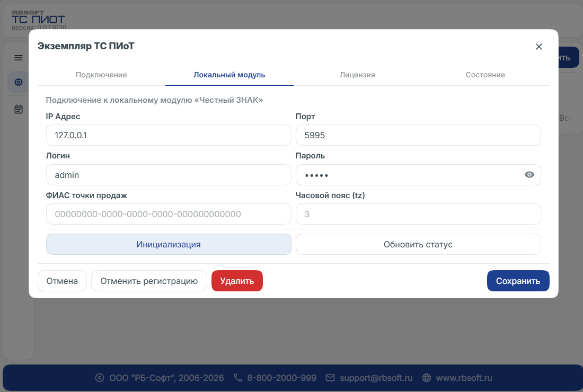Screen dimensions: 583x392
Task: Click the Инициализация button
Action: pos(169,244)
